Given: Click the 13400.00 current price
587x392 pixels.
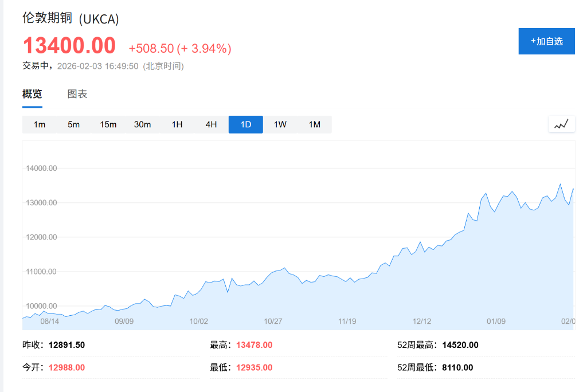Looking at the screenshot, I should pyautogui.click(x=69, y=46).
